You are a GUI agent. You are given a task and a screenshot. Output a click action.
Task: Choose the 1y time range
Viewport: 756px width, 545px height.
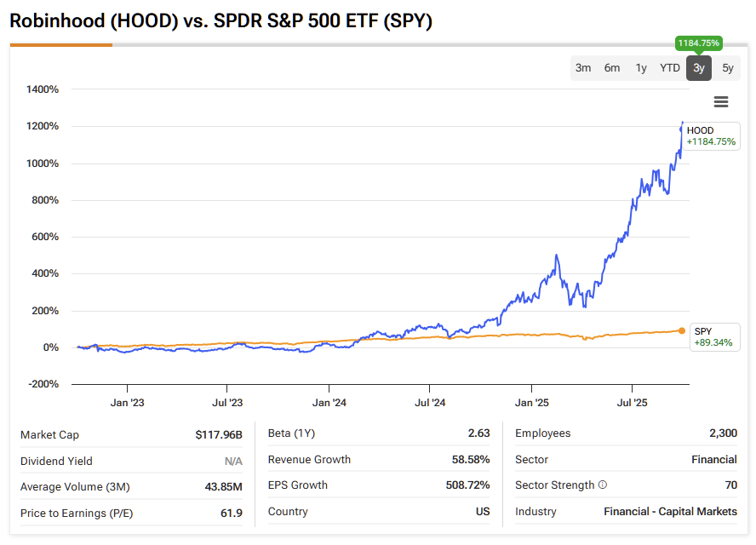tap(641, 68)
